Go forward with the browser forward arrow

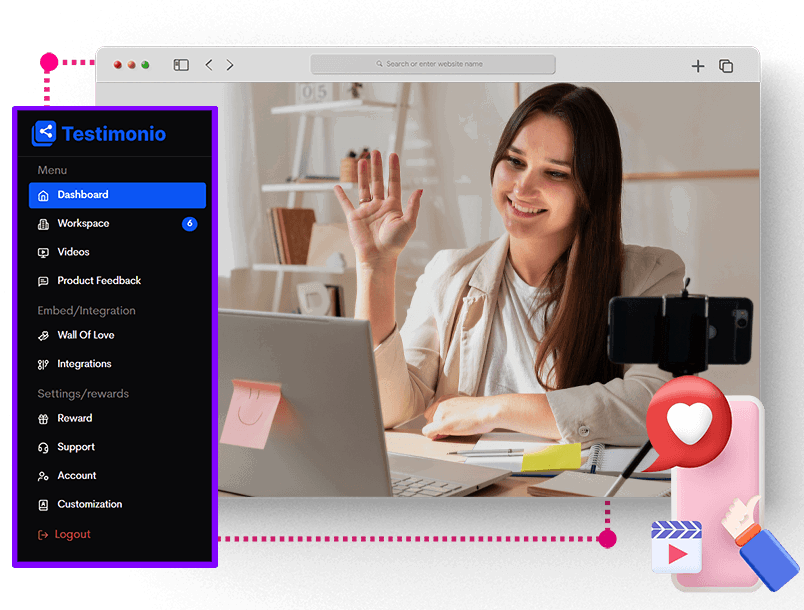(230, 65)
